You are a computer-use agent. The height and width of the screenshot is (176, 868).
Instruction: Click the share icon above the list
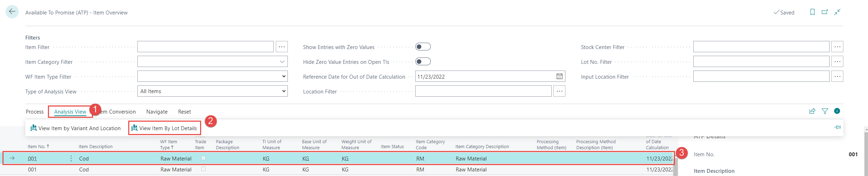(812, 111)
